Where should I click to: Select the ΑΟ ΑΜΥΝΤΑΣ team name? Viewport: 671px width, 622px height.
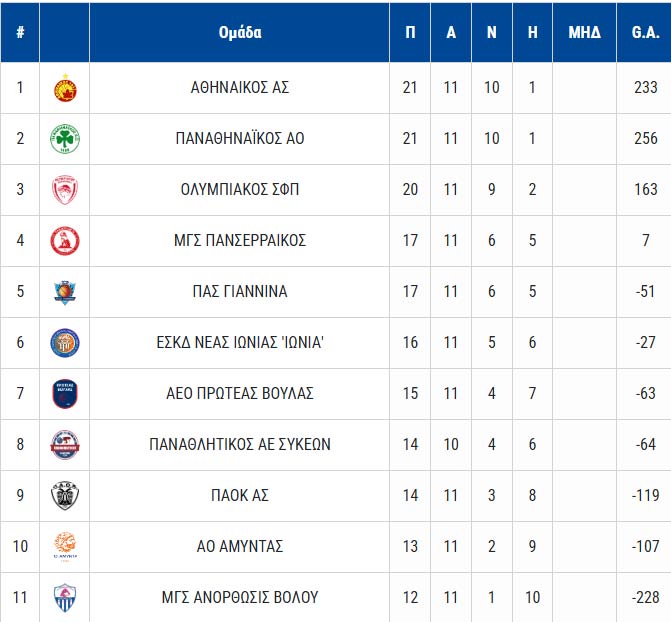point(240,546)
